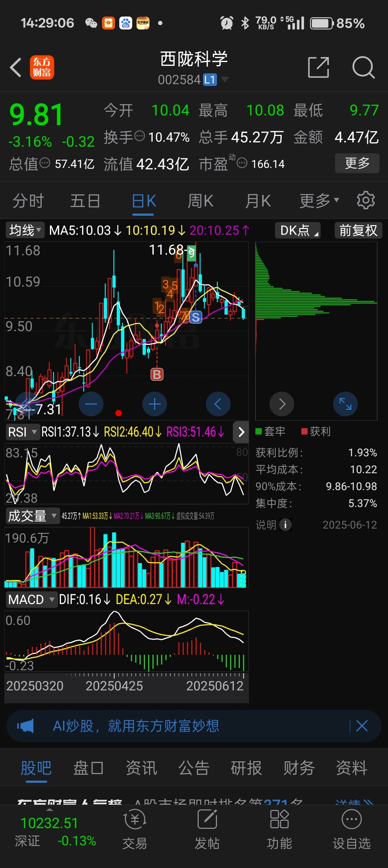Open the 说明 info icon

[285, 525]
